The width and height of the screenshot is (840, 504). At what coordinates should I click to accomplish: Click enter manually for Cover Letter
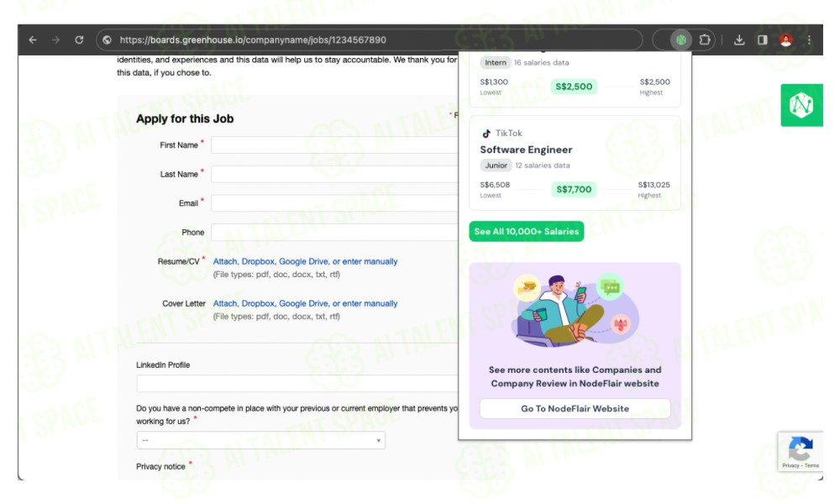coord(370,303)
